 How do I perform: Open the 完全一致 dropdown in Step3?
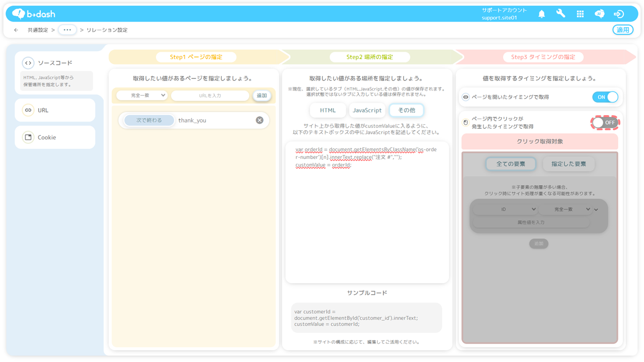click(565, 209)
